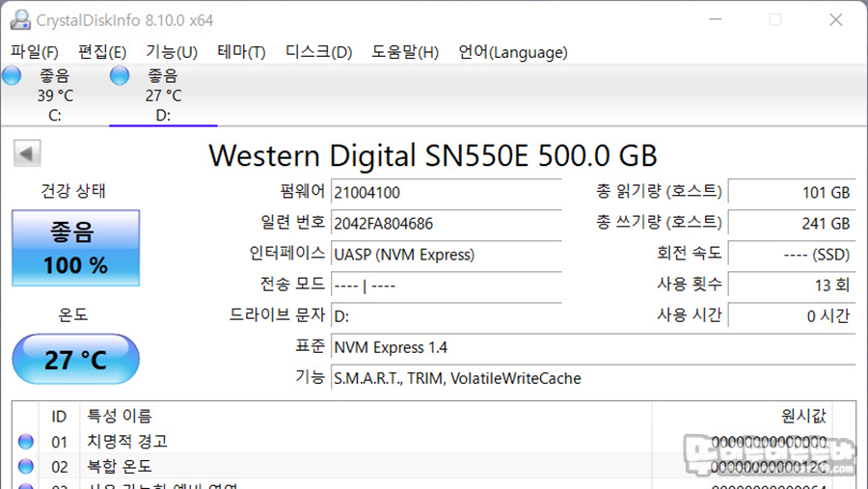
Task: Click power on count value 13 회
Action: [792, 285]
